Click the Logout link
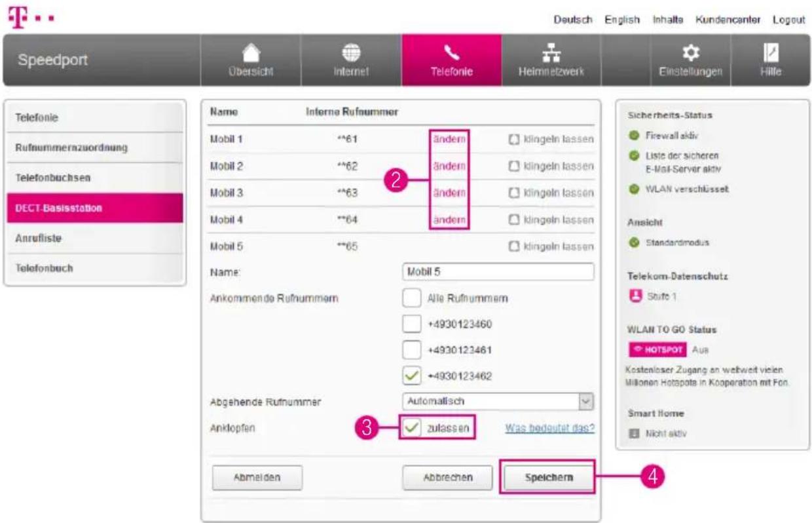812x523 pixels. (788, 20)
